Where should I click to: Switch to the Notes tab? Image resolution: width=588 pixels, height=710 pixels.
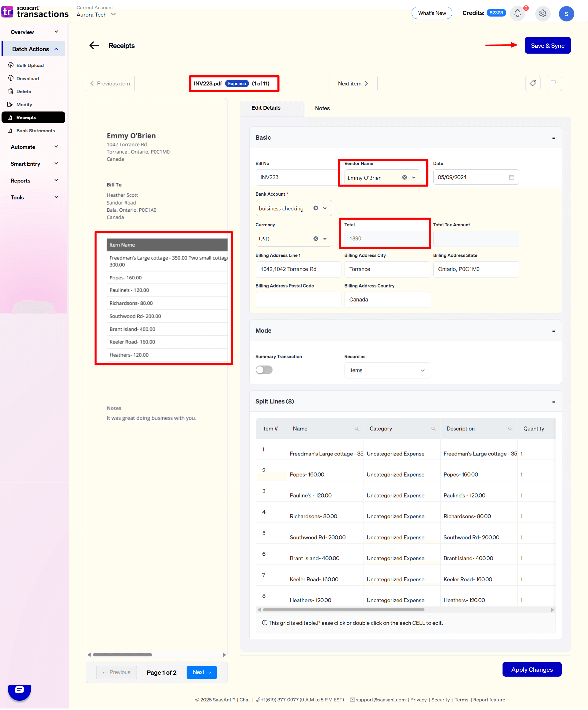click(322, 108)
